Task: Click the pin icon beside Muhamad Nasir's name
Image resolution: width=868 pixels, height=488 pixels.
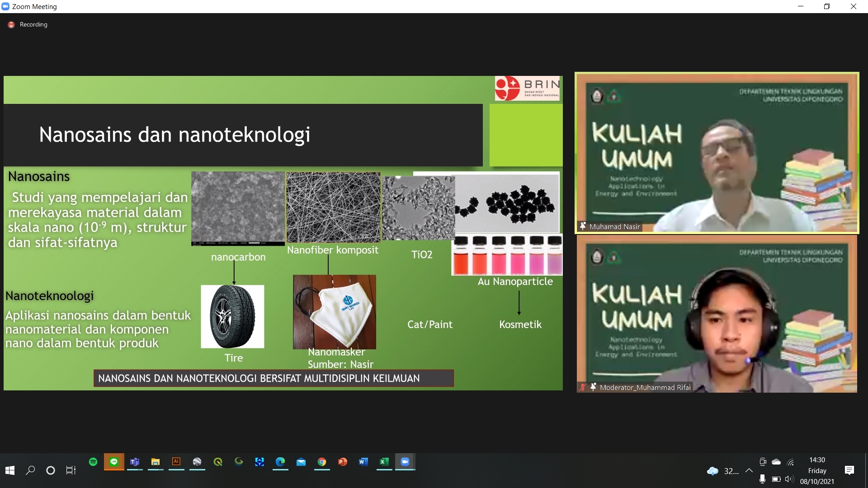Action: 582,226
